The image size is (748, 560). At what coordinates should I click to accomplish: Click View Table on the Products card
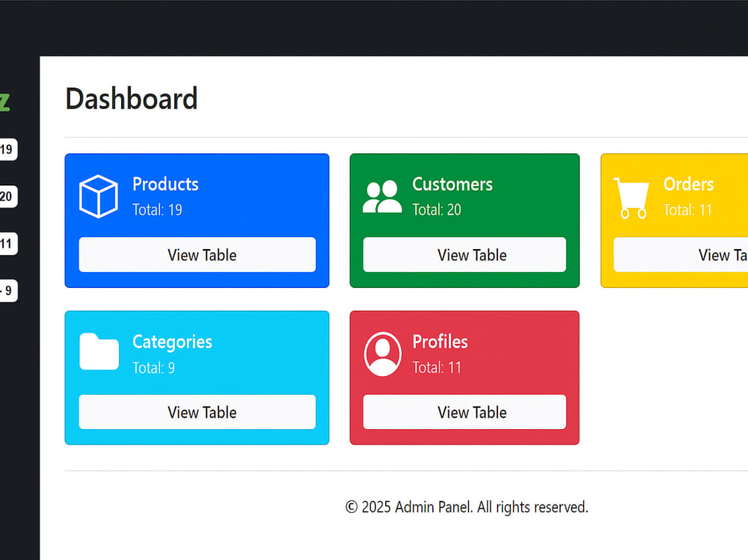tap(197, 255)
